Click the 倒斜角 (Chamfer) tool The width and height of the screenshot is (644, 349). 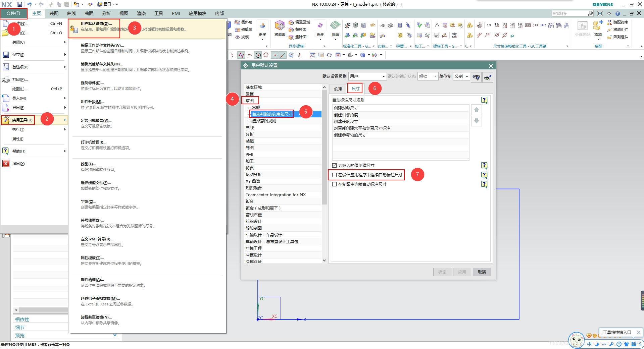pyautogui.click(x=243, y=22)
